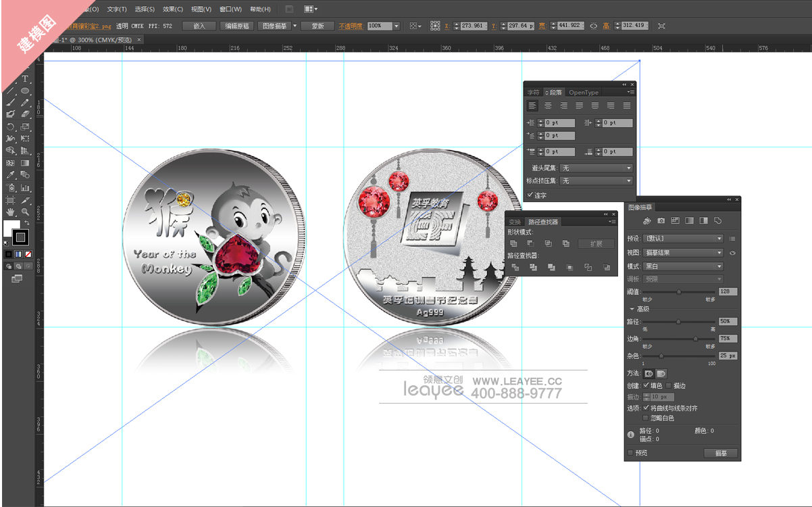Click the abutting method icon in Image Trace
The image size is (812, 507).
pos(649,373)
